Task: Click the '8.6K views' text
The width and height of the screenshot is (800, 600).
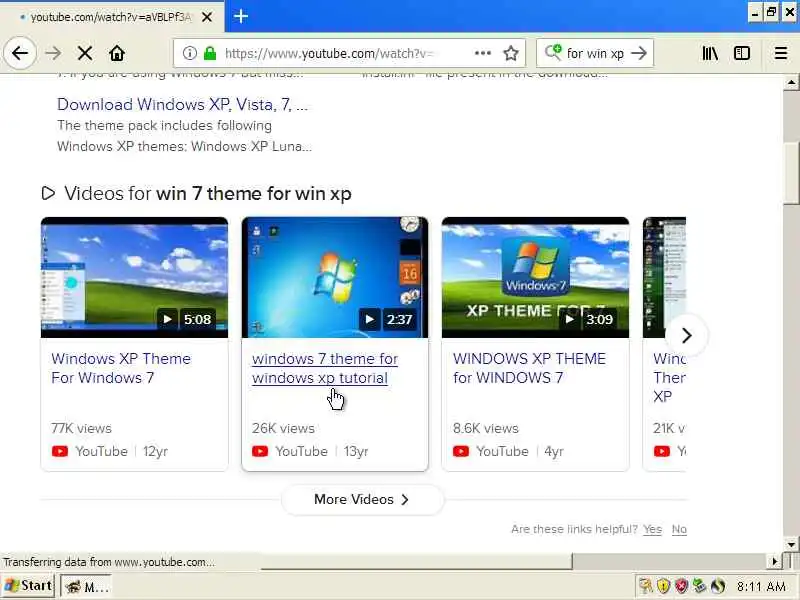Action: pyautogui.click(x=485, y=428)
